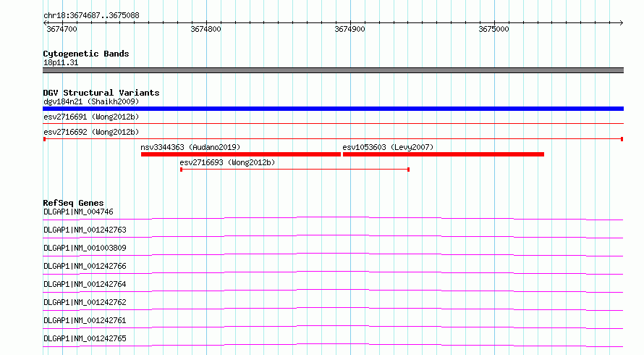Click ruler position 3675000
Image resolution: width=644 pixels, height=355 pixels.
(493, 29)
